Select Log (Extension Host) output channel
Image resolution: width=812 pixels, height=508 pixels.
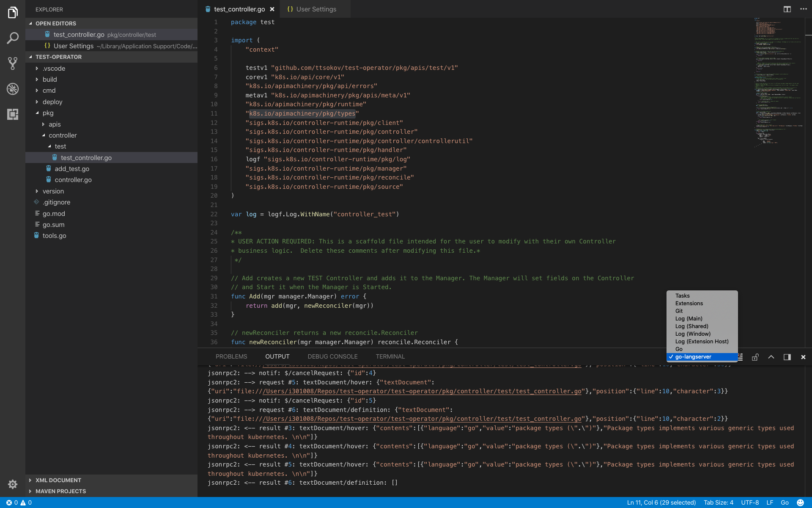702,341
